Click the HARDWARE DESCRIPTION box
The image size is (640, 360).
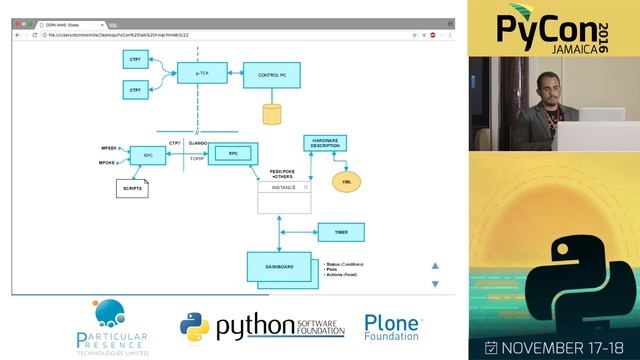point(325,143)
